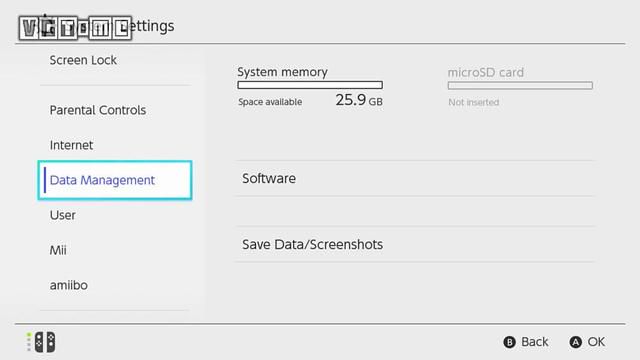Viewport: 640px width, 360px height.
Task: Click the 25.9 GB space available value
Action: tap(359, 100)
